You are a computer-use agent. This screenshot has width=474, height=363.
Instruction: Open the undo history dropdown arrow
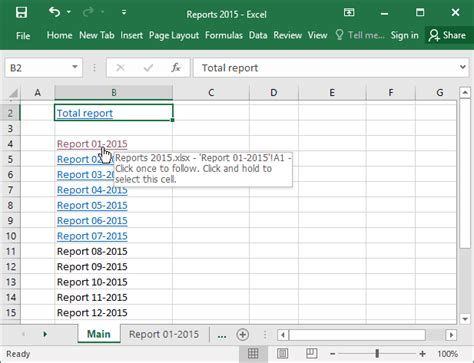[69, 12]
